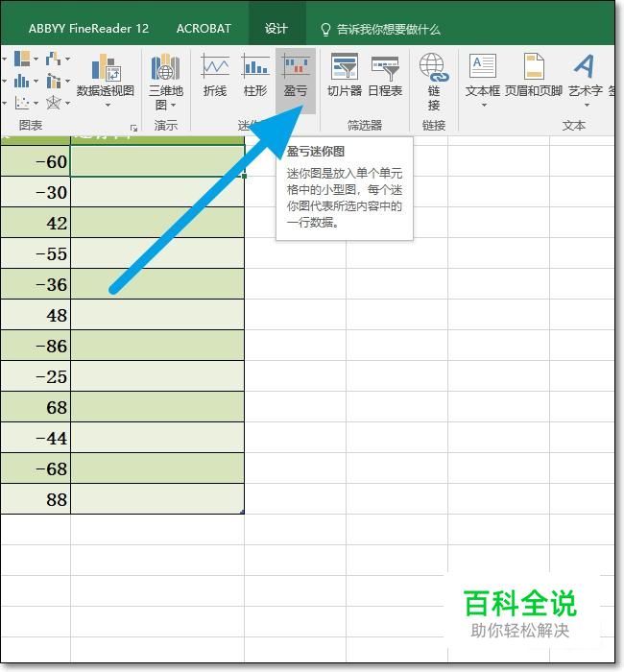This screenshot has width=624, height=672.
Task: Open the 三维地图 dropdown arrow
Action: click(173, 105)
